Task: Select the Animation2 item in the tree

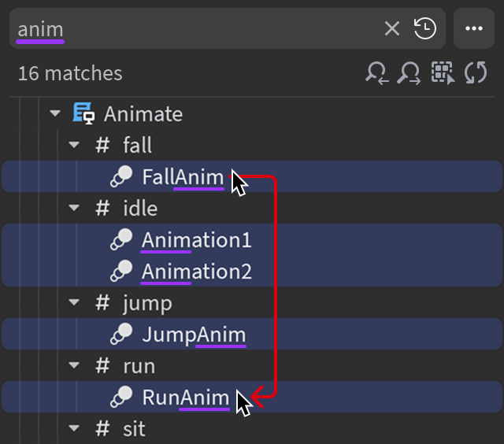Action: click(x=196, y=272)
